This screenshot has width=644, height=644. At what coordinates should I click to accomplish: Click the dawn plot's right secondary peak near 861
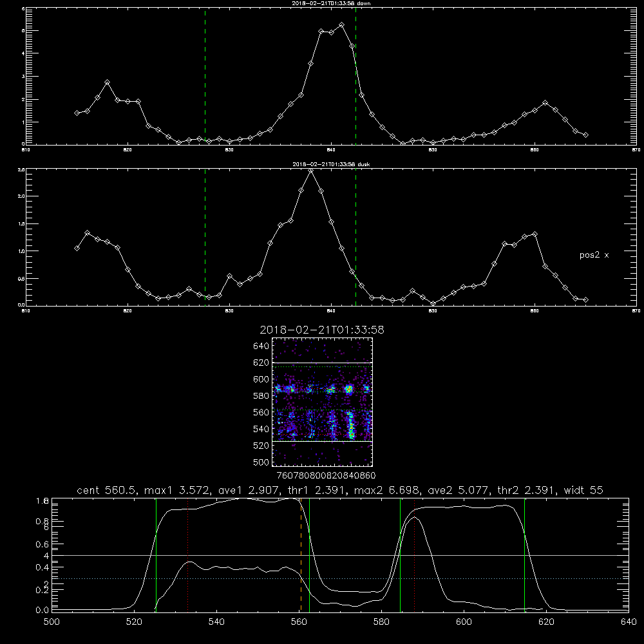(545, 102)
